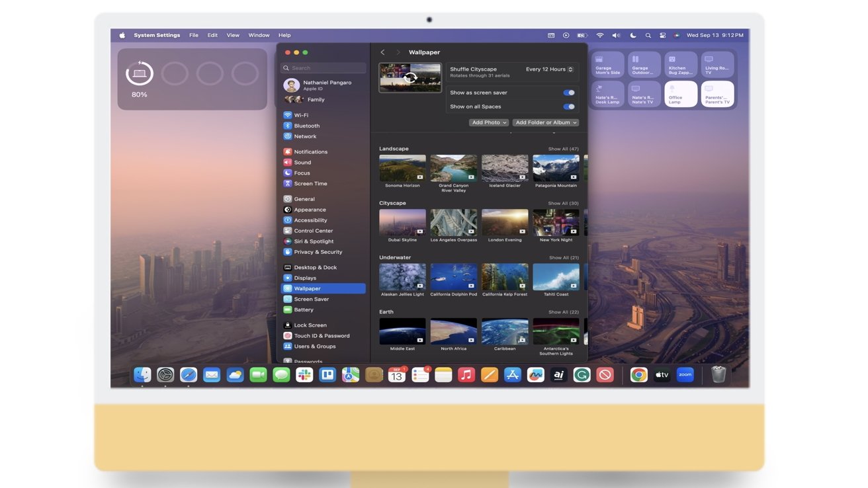Open Control Center settings
Image resolution: width=868 pixels, height=488 pixels.
[x=313, y=231]
